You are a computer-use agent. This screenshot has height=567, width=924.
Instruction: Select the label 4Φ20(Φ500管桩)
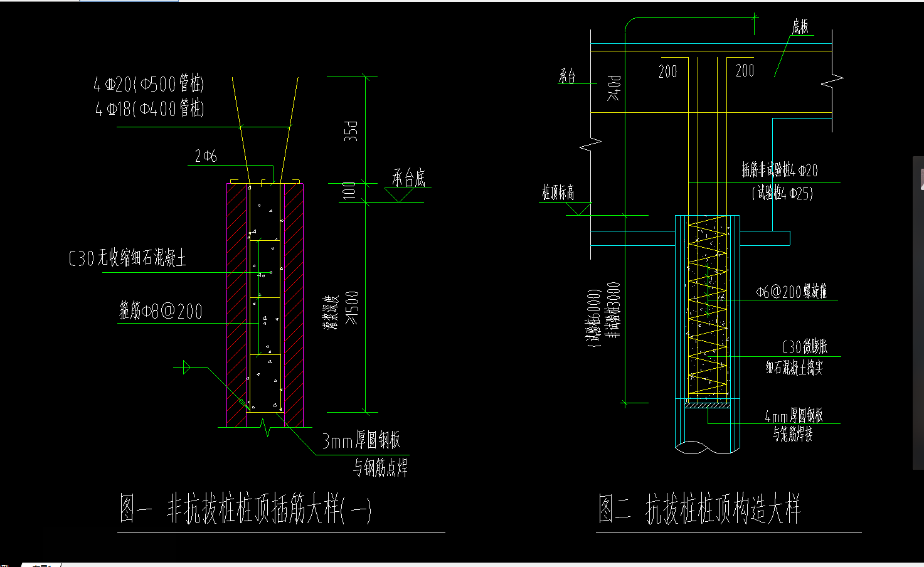coord(149,84)
